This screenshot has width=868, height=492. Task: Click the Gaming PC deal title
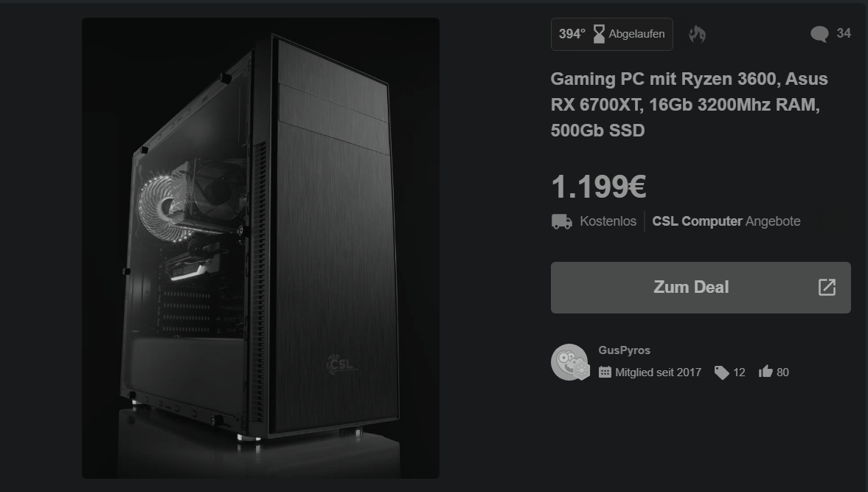pos(690,105)
